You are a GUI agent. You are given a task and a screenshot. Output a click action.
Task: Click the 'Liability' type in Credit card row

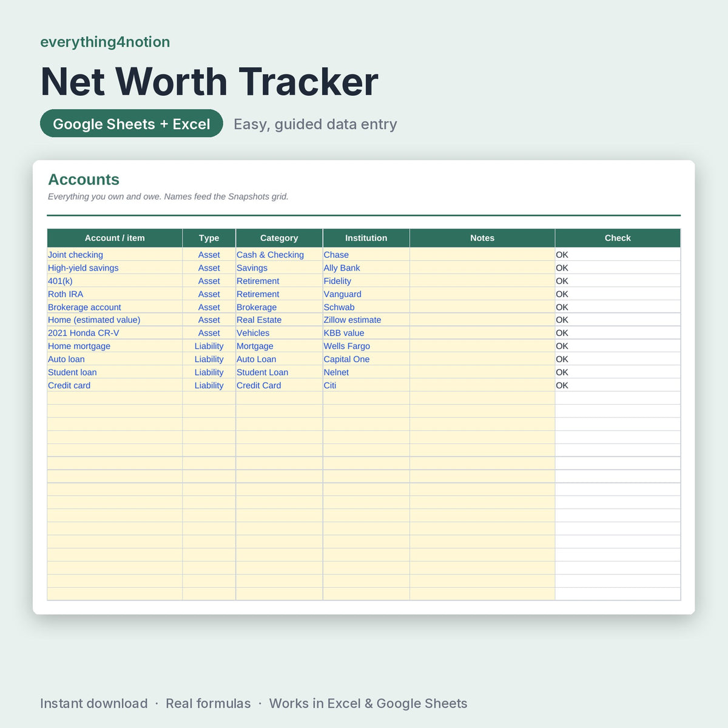[209, 385]
